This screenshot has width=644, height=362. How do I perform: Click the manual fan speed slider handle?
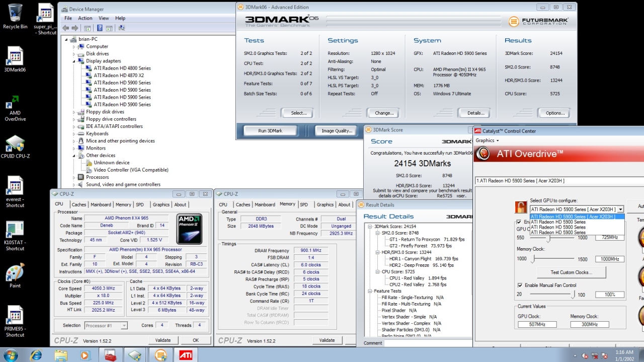[x=573, y=295]
